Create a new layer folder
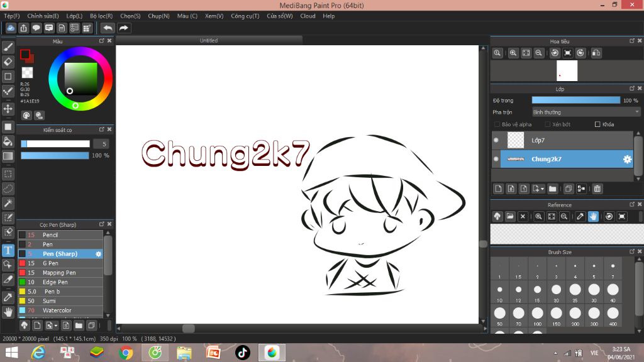This screenshot has width=644, height=362. [552, 189]
